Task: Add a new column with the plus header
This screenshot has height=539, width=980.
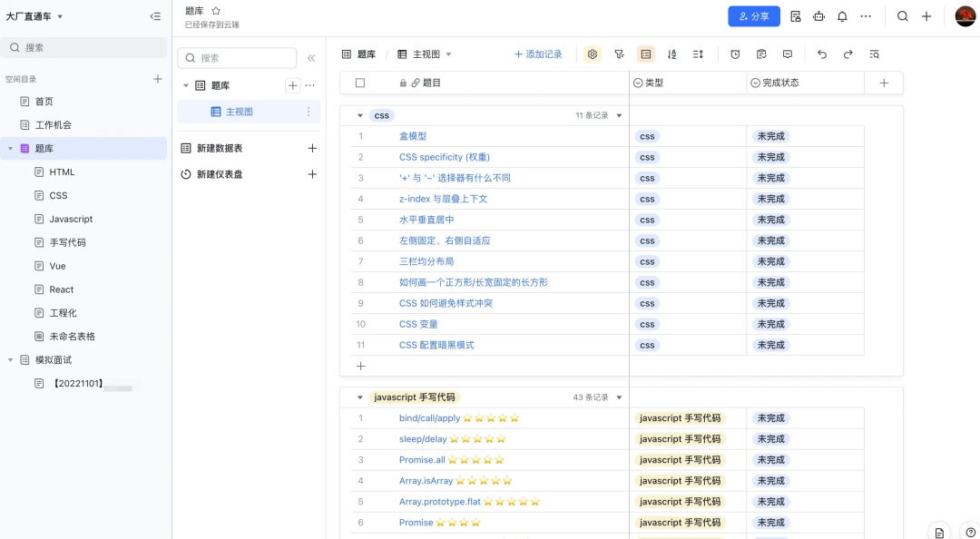Action: tap(884, 83)
